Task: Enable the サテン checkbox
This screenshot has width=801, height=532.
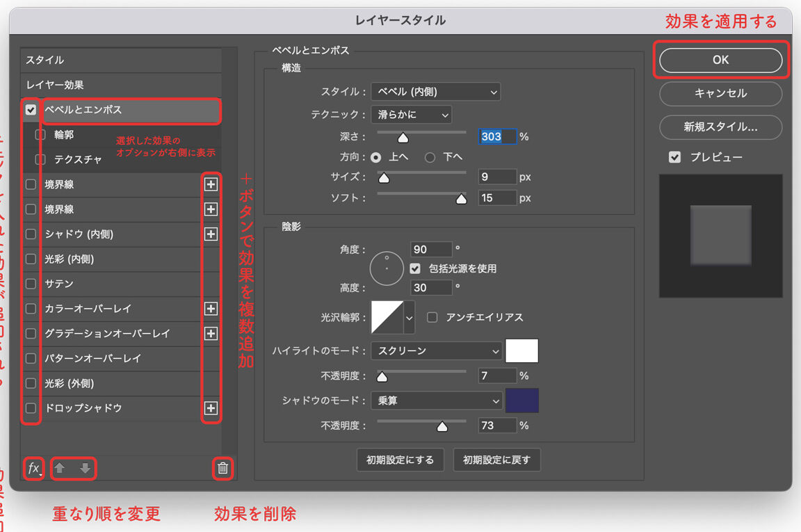Action: point(31,284)
